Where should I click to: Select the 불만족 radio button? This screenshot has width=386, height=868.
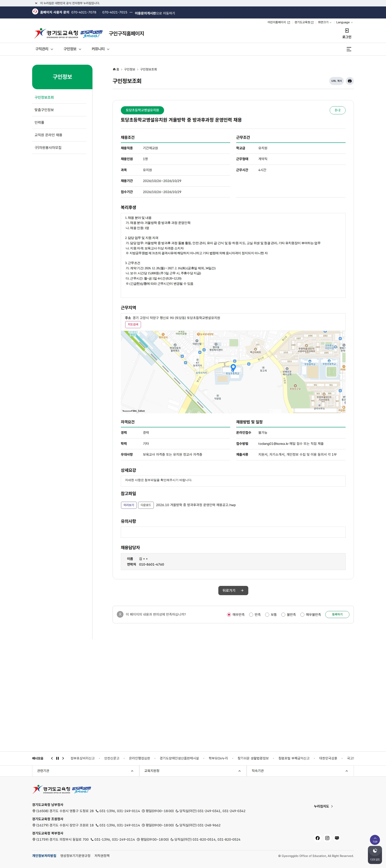click(283, 615)
